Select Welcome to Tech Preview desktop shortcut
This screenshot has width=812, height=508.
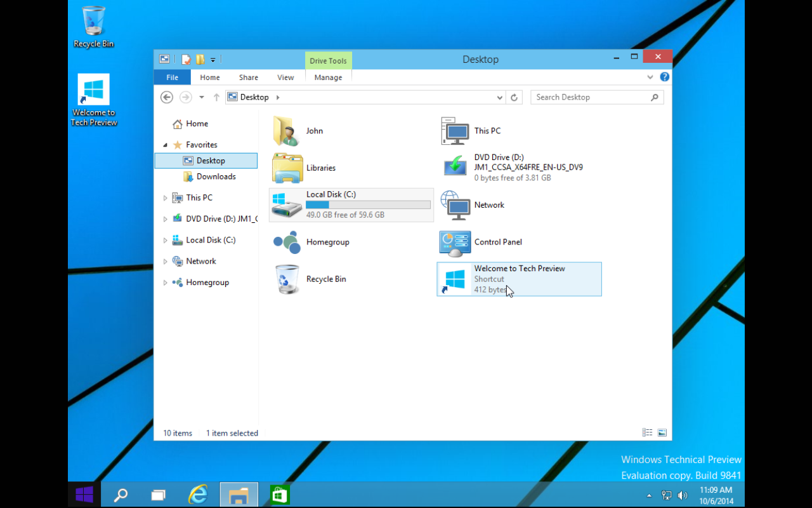tap(94, 100)
